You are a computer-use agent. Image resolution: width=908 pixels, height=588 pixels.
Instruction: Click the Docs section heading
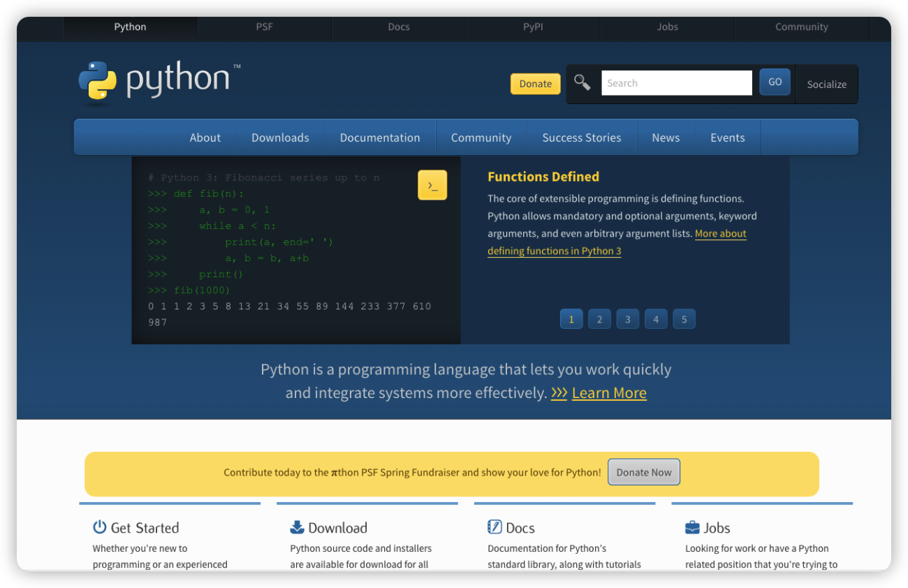click(520, 528)
